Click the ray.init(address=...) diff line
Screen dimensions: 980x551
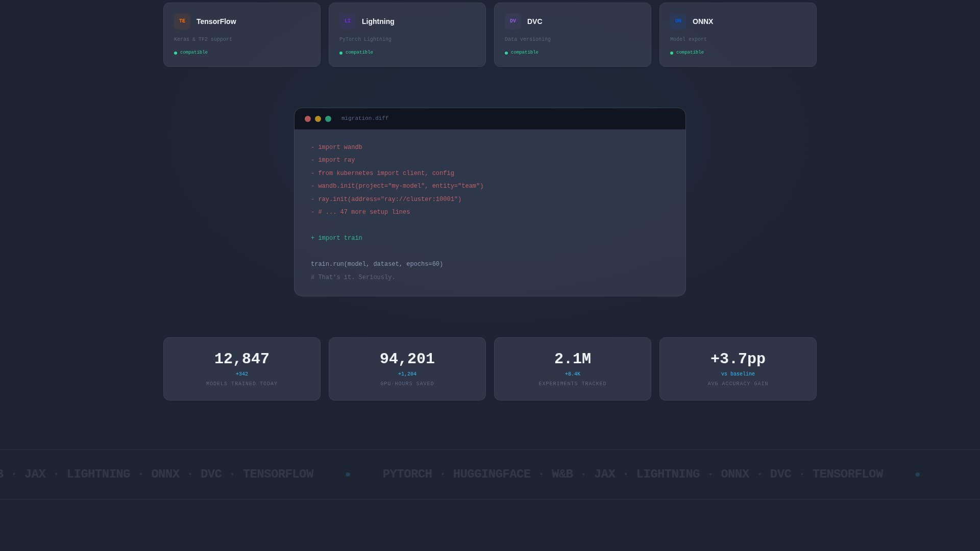tap(386, 199)
